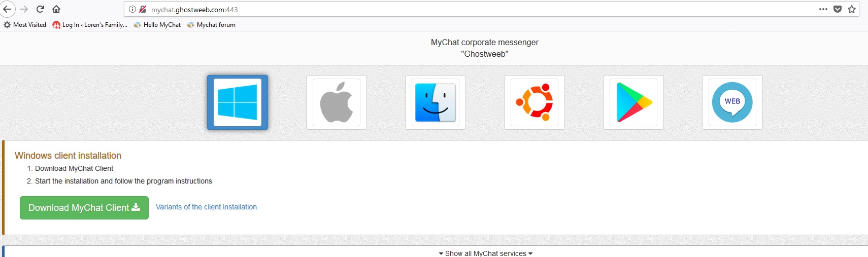Reload the page with the refresh icon
This screenshot has height=257, width=868.
click(40, 9)
